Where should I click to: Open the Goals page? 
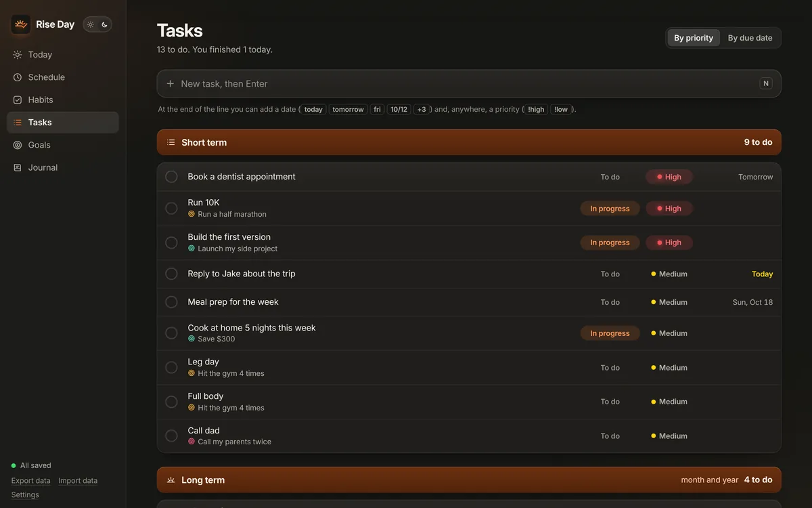pyautogui.click(x=63, y=145)
